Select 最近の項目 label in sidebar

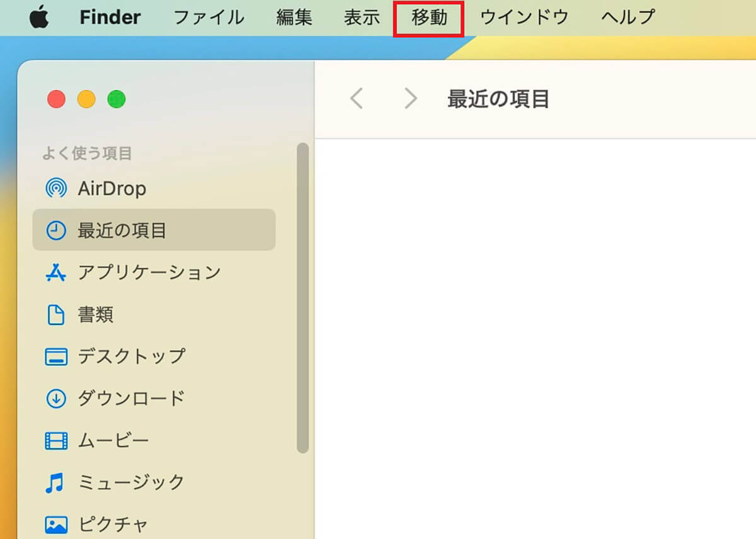click(x=122, y=230)
